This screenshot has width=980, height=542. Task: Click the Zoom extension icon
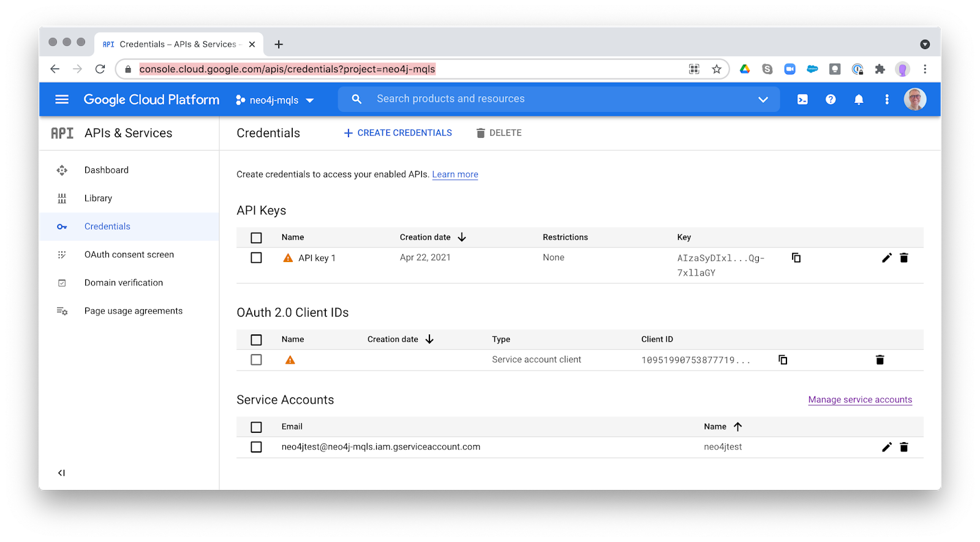(x=790, y=69)
